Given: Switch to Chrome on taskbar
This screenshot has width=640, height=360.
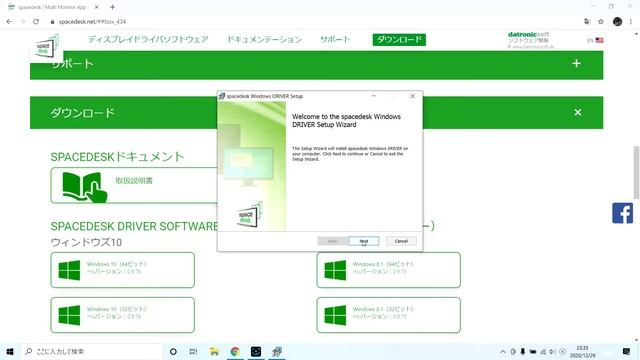Looking at the screenshot, I should [x=235, y=351].
